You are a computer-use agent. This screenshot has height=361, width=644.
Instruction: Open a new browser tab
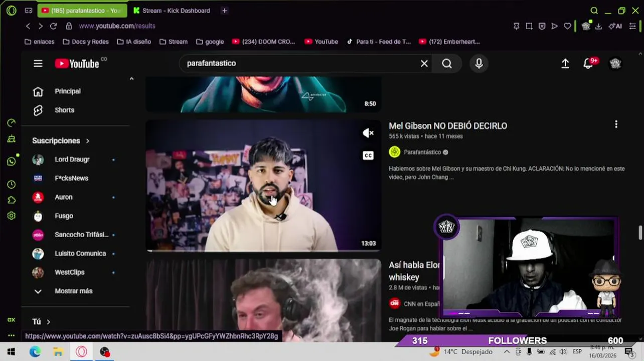coord(224,11)
